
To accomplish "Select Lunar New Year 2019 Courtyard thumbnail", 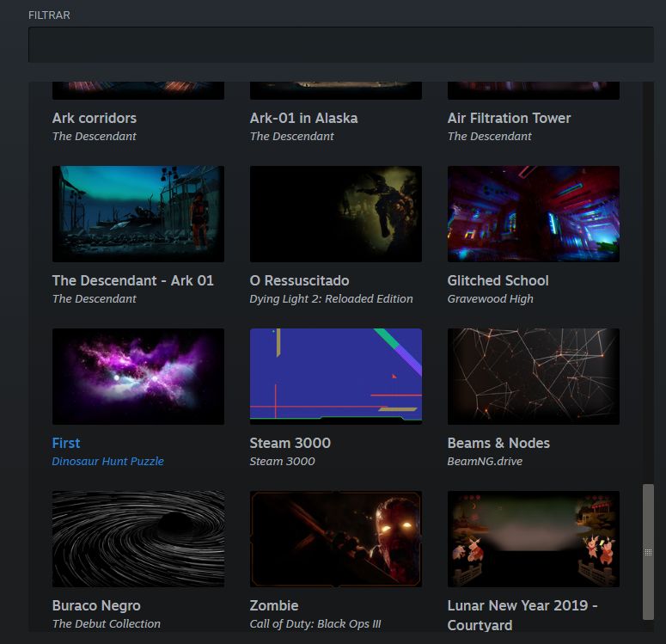I will point(534,539).
